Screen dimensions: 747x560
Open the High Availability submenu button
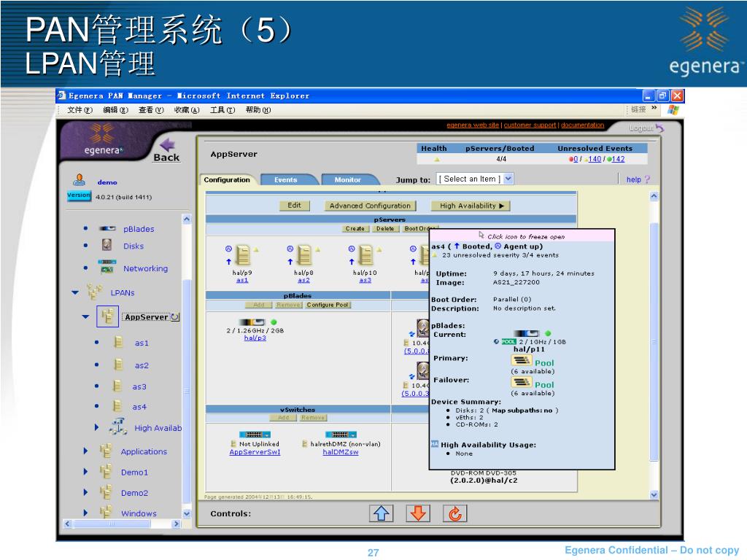coord(471,206)
